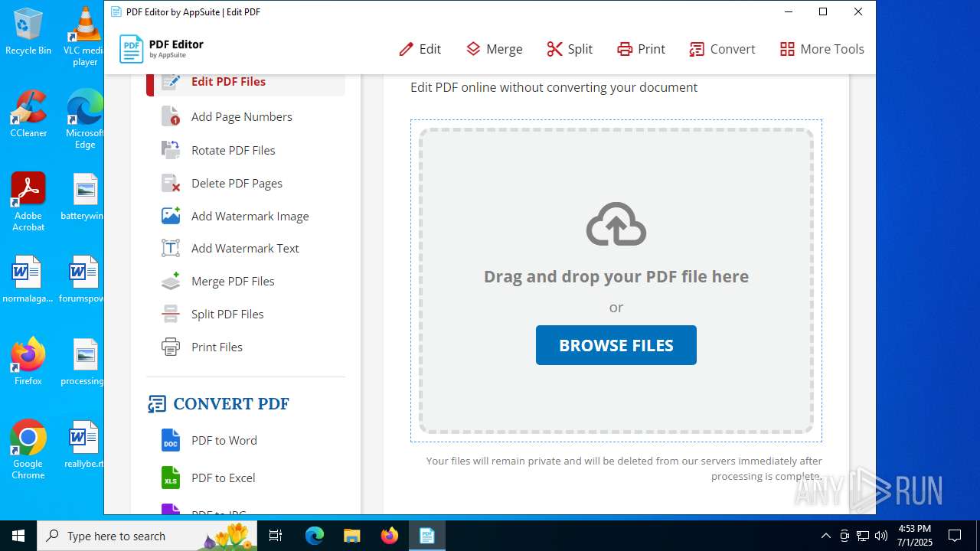Click the Windows Start button
This screenshot has width=980, height=551.
[18, 536]
